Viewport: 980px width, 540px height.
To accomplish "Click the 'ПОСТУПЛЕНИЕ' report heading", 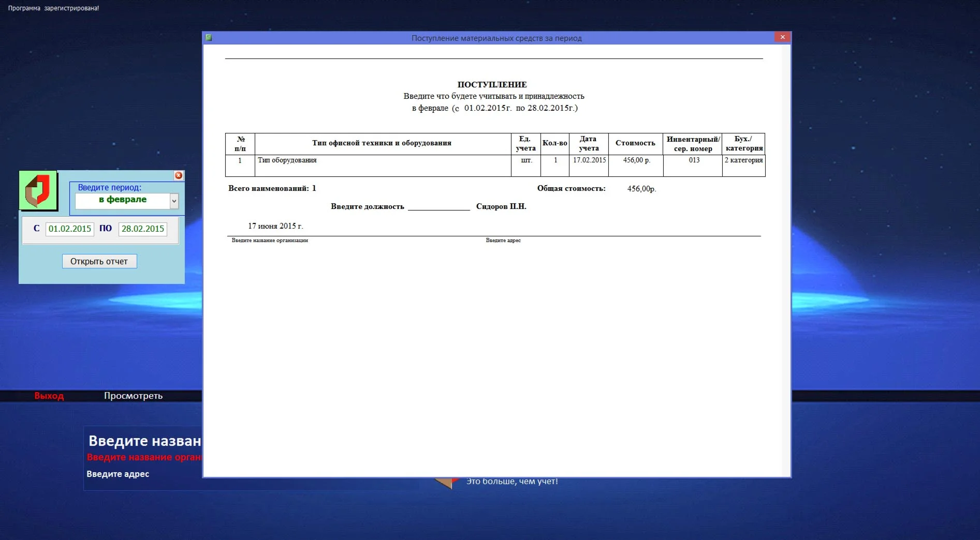I will pyautogui.click(x=492, y=85).
